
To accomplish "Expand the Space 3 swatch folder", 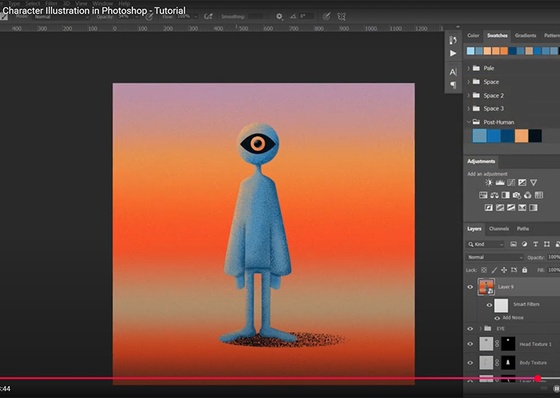I will point(469,109).
